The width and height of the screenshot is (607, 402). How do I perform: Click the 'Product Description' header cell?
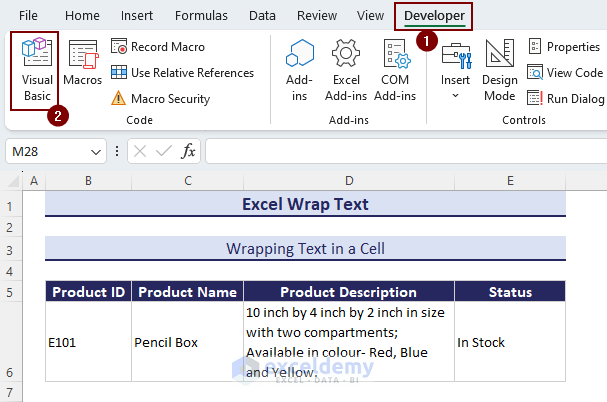pos(349,292)
